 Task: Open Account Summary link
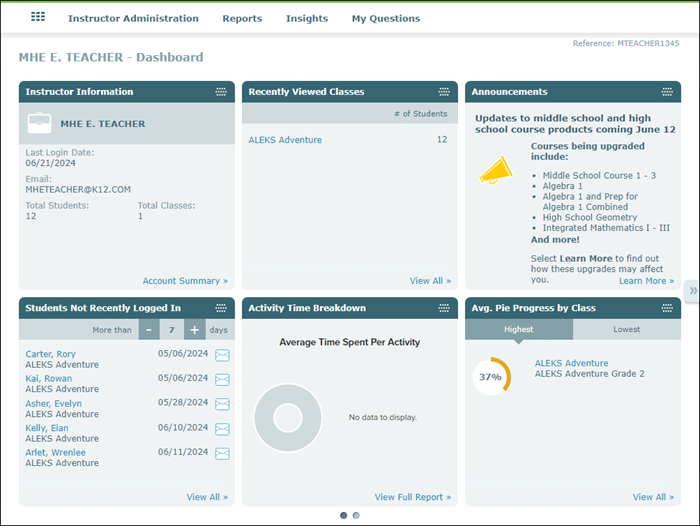(184, 281)
